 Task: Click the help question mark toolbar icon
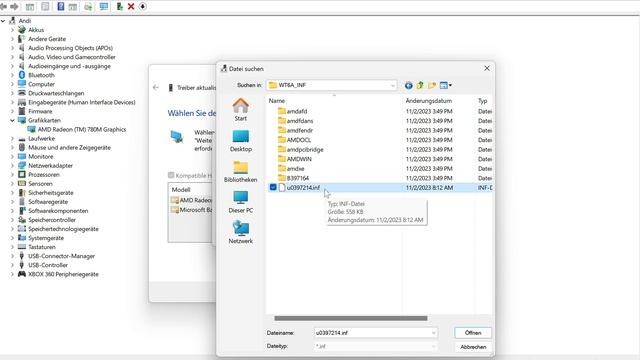60,7
